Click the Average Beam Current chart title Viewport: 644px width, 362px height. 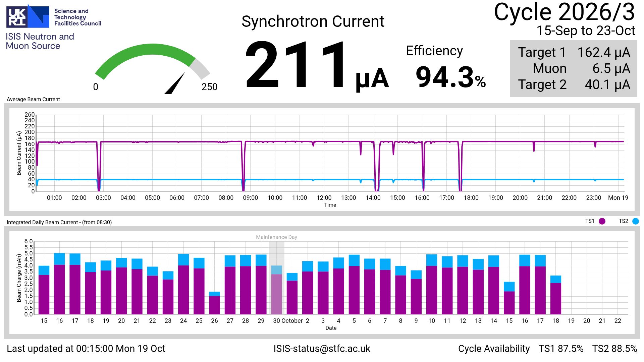click(x=33, y=100)
